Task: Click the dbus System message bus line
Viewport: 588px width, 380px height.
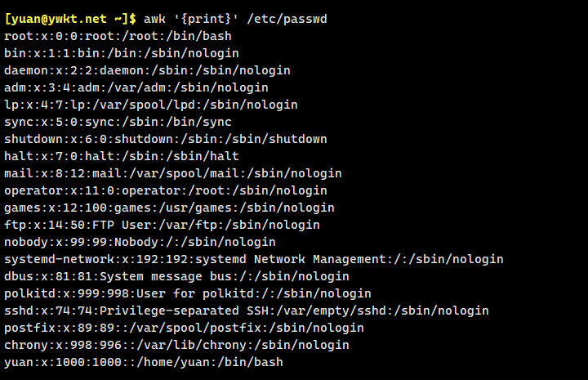Action: (x=176, y=276)
